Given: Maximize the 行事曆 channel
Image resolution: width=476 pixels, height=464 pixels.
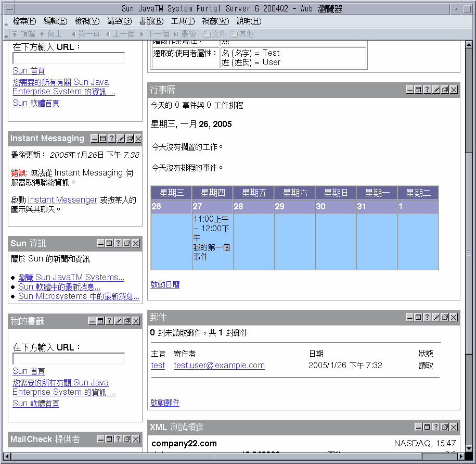Looking at the screenshot, I should (x=419, y=90).
